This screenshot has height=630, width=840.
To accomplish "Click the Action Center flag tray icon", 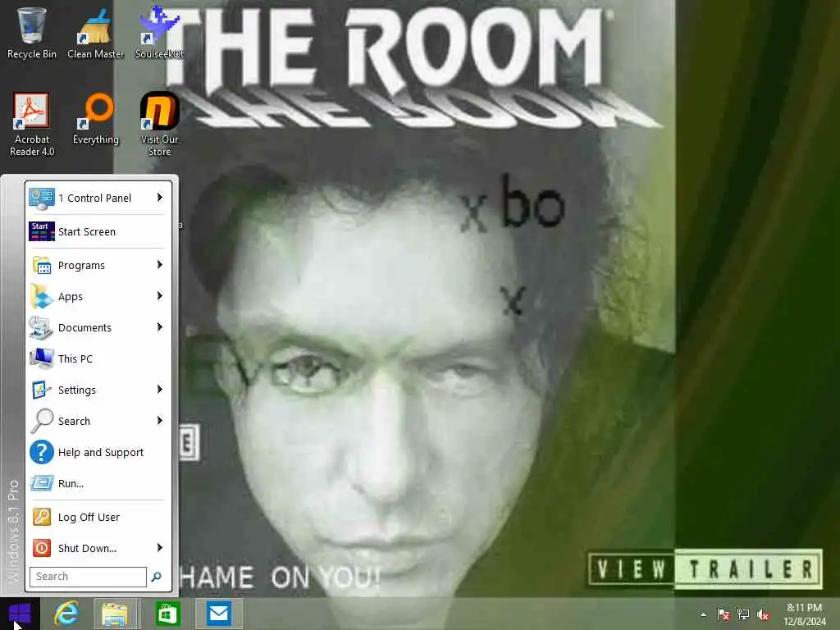I will coord(724,614).
